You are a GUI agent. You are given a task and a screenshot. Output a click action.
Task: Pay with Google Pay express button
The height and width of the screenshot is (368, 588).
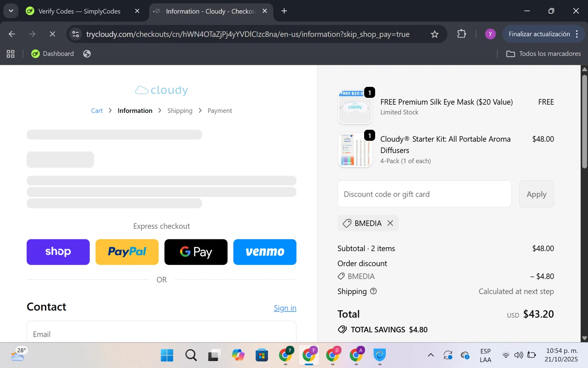(196, 252)
